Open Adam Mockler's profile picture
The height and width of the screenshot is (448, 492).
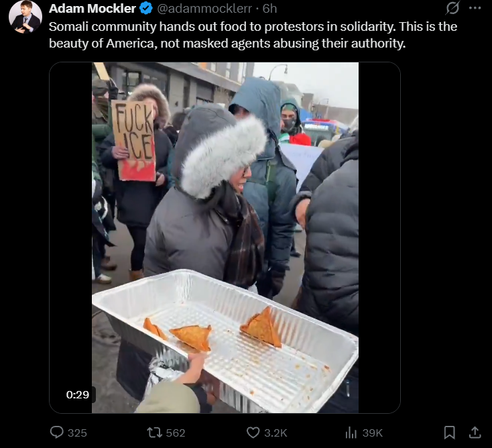(x=25, y=17)
